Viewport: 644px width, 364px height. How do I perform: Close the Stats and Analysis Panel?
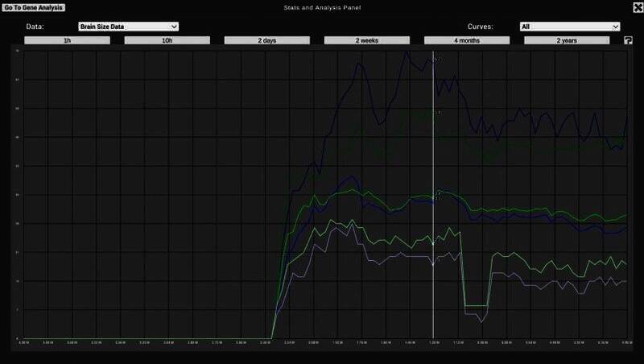coord(637,8)
